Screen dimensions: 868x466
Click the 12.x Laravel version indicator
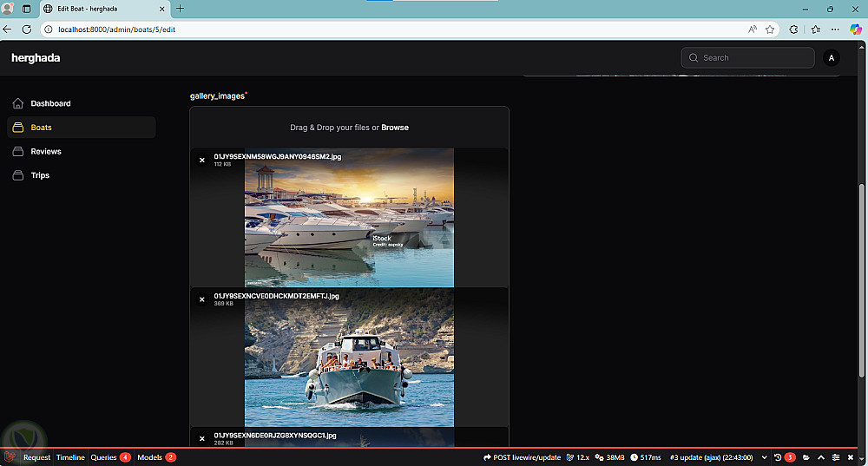click(x=577, y=457)
